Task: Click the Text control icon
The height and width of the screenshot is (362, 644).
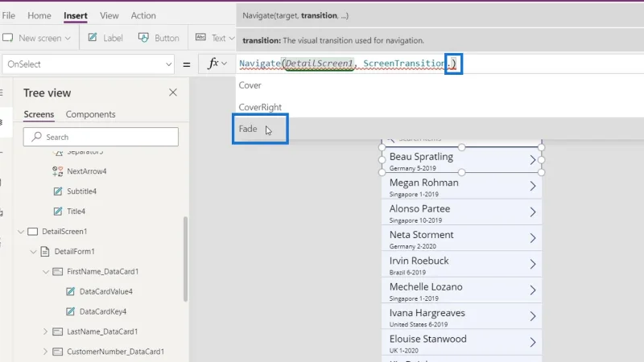Action: tap(200, 37)
